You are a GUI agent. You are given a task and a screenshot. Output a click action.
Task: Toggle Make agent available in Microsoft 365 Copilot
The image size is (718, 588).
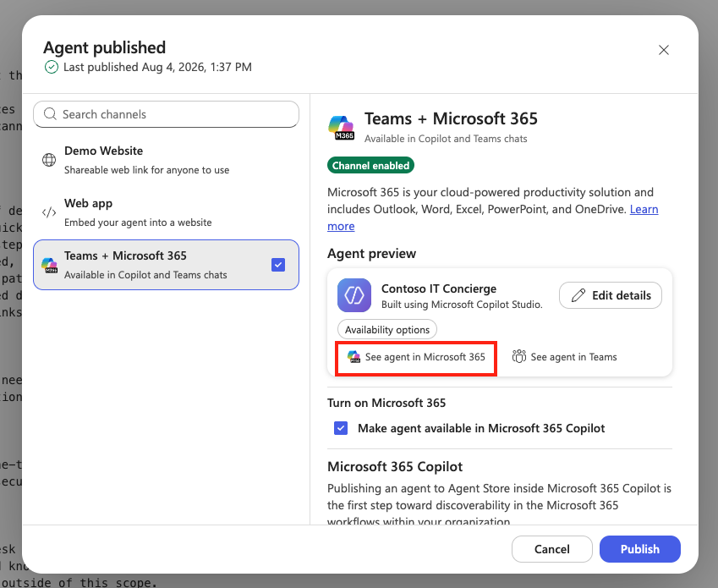click(341, 428)
